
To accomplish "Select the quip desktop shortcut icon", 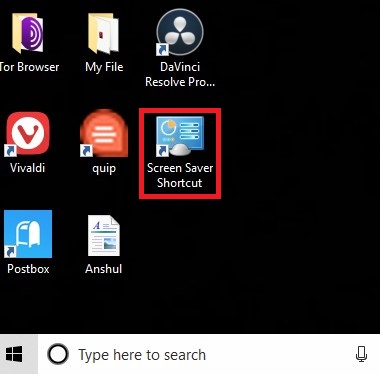I will pyautogui.click(x=104, y=133).
